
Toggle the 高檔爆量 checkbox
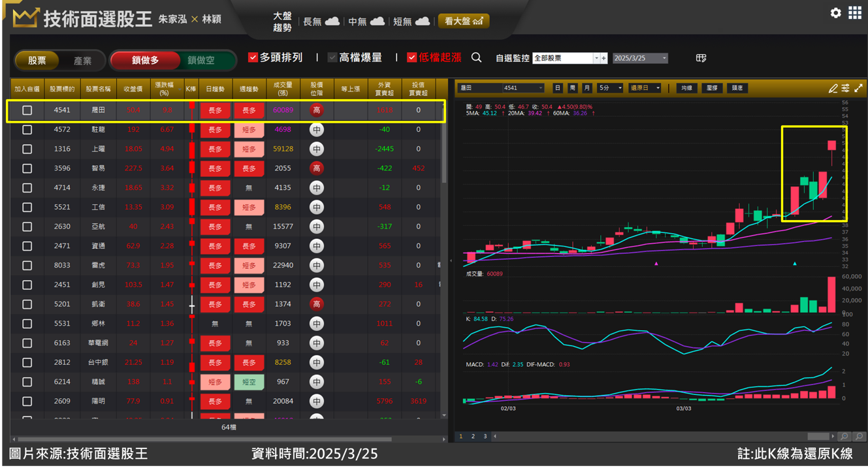[x=332, y=57]
